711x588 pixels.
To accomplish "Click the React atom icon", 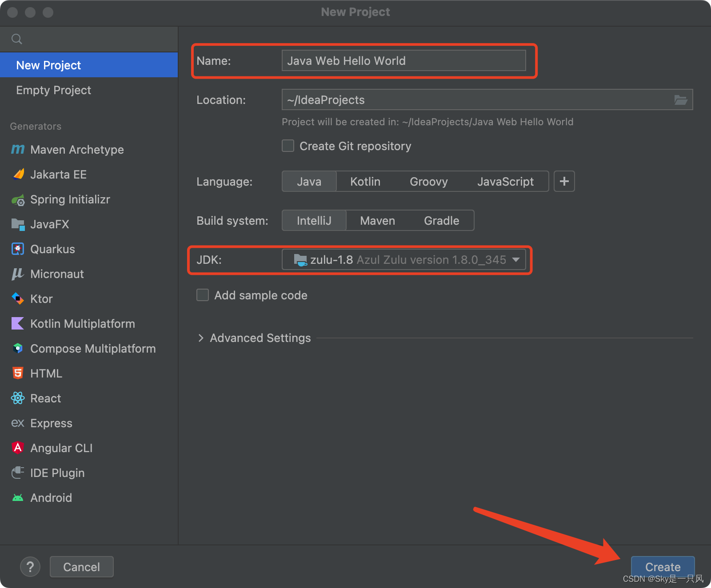I will point(18,398).
